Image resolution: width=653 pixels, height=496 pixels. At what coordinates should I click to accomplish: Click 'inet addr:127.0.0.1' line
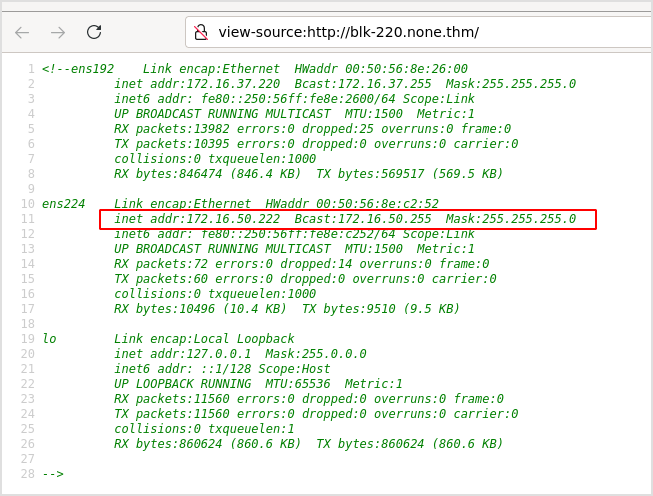[x=240, y=354]
